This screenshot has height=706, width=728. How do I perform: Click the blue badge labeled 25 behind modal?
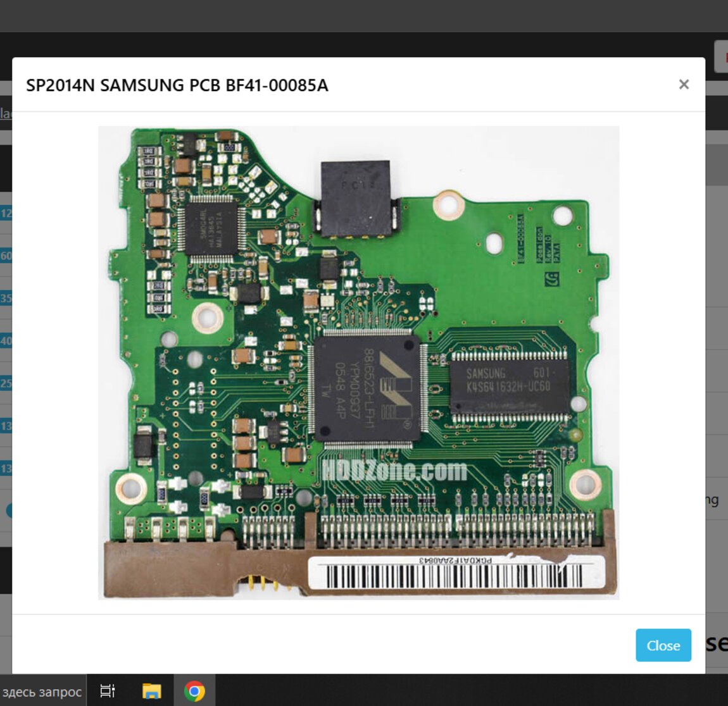coord(6,383)
